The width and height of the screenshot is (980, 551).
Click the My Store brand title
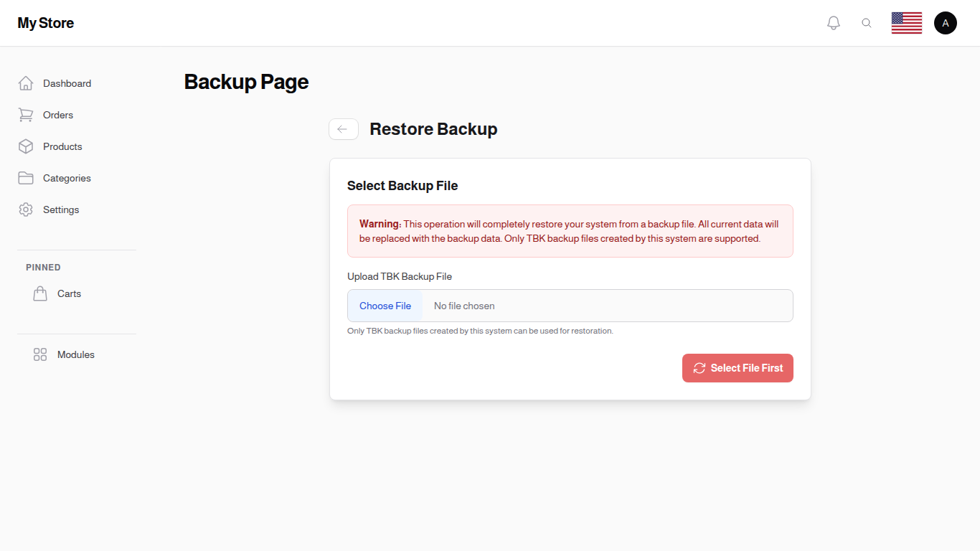(45, 22)
